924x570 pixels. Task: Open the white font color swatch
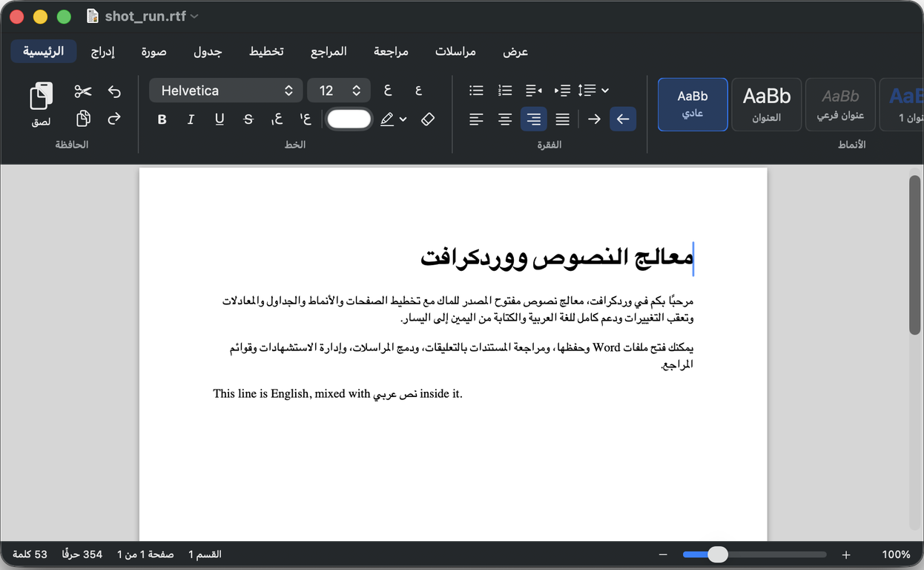[349, 119]
